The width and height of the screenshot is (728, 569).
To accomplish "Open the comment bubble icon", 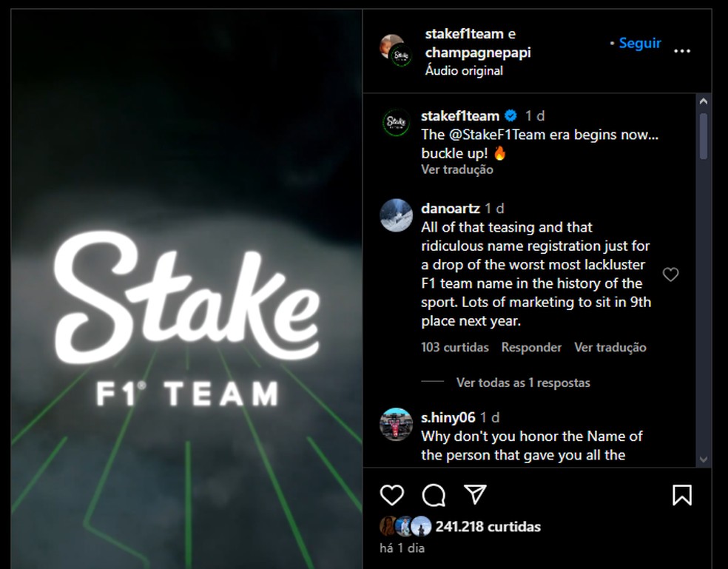I will click(434, 495).
